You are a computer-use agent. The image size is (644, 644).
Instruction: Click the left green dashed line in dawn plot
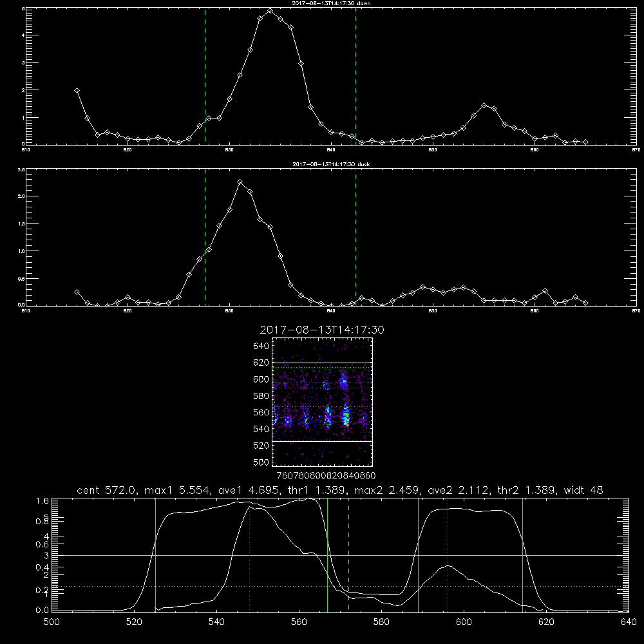(205, 76)
